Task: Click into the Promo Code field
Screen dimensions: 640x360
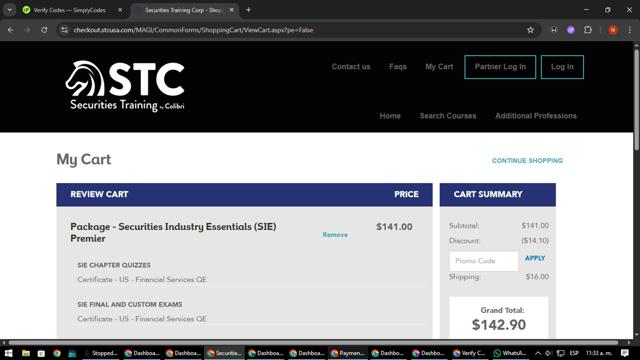Action: point(483,261)
